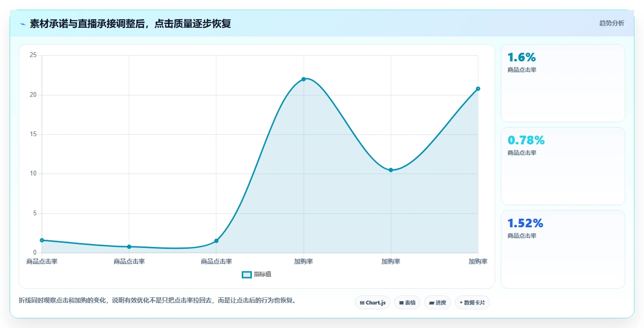Click the 25 y-axis label
Screen dimensions: 644x328
(x=33, y=55)
